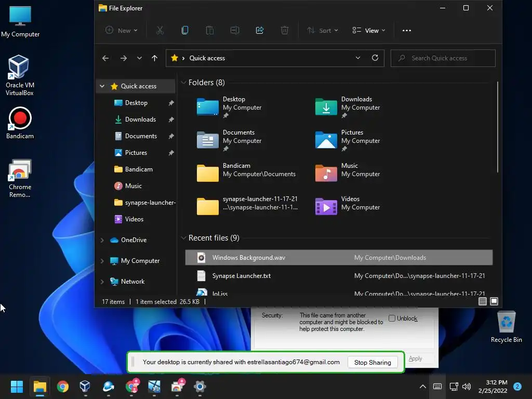Click the volume speaker tray icon
Screen dimensions: 532x399
coord(467,387)
